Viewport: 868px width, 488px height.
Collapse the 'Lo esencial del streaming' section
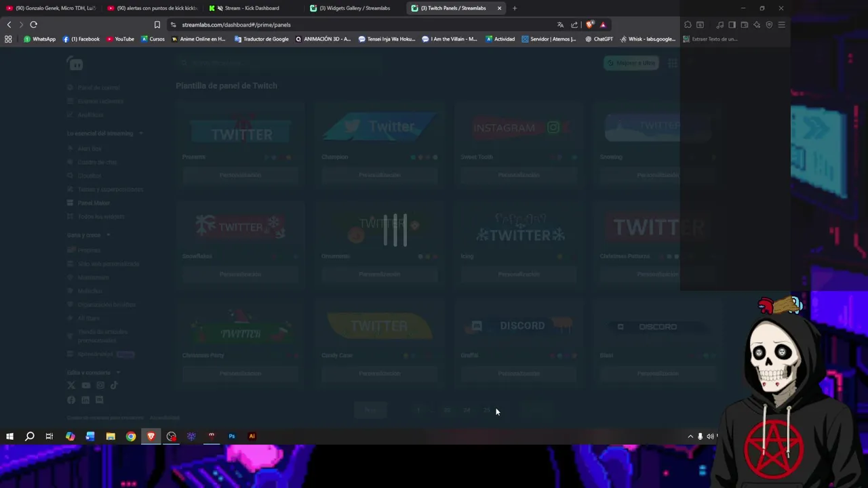pyautogui.click(x=141, y=134)
